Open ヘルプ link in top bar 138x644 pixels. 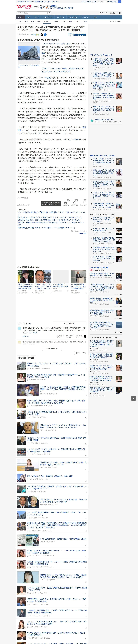(94, 2)
